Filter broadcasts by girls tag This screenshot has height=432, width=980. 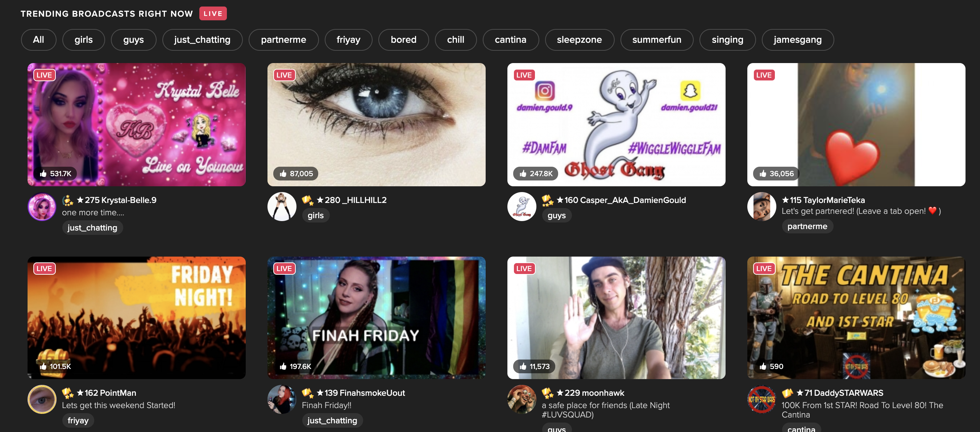[x=83, y=40]
